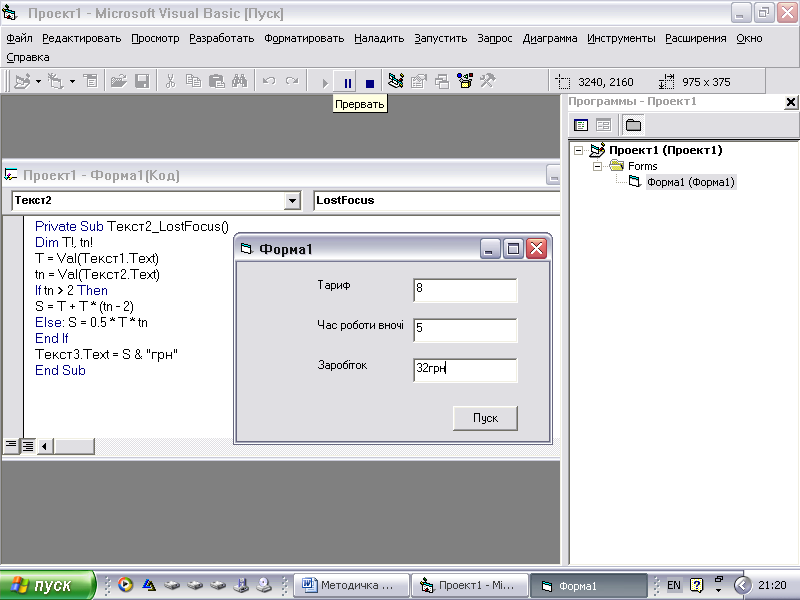Image resolution: width=800 pixels, height=600 pixels.
Task: Open the Окно menu
Action: [x=749, y=38]
